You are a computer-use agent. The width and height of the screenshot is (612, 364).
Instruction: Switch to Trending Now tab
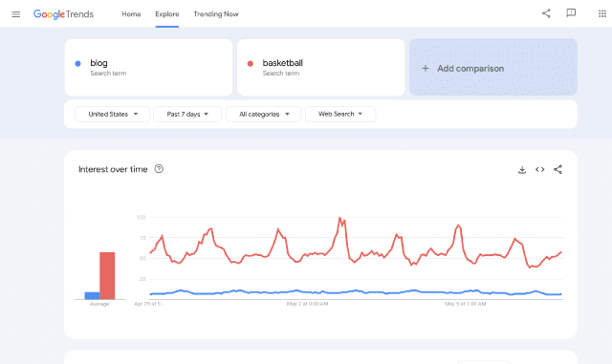216,14
